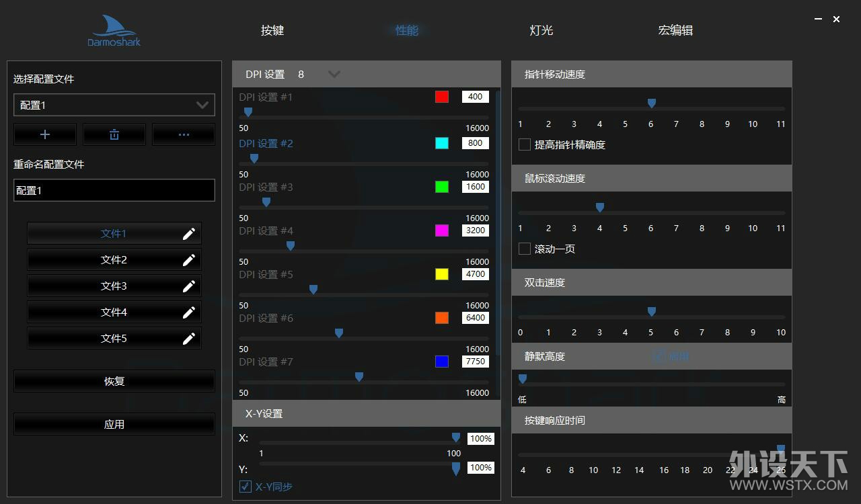Screen dimensions: 861x504
Task: Edit 文件2 with its pencil icon
Action: (x=189, y=259)
